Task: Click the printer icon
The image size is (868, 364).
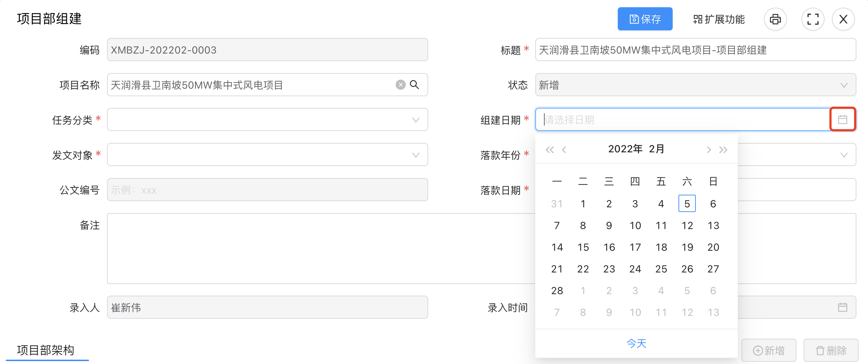Action: coord(775,19)
